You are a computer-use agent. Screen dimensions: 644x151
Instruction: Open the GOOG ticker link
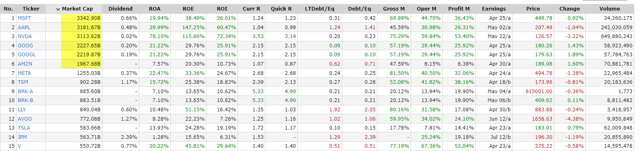pyautogui.click(x=25, y=46)
